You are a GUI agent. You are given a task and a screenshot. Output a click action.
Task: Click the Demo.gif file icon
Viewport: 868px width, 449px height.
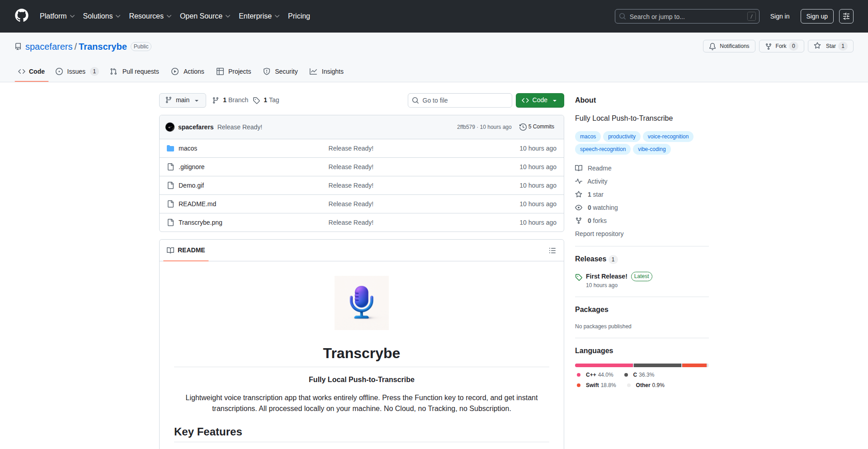tap(170, 185)
